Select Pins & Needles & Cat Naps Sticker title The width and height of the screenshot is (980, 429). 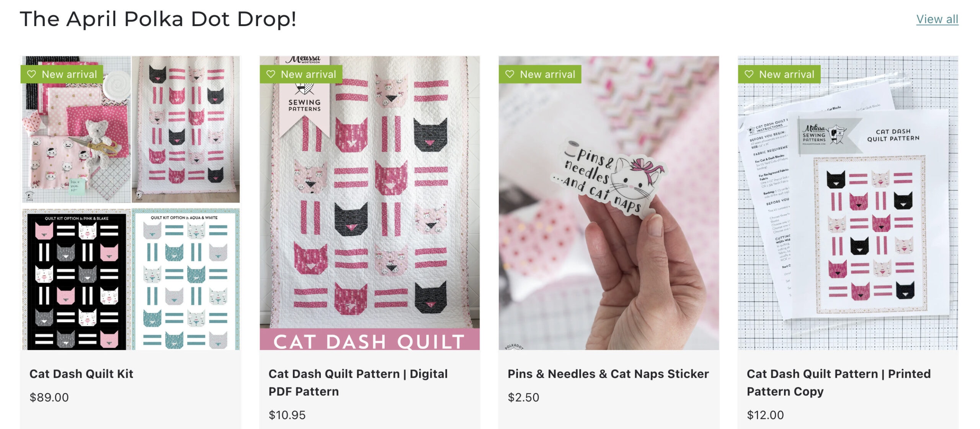(x=608, y=373)
